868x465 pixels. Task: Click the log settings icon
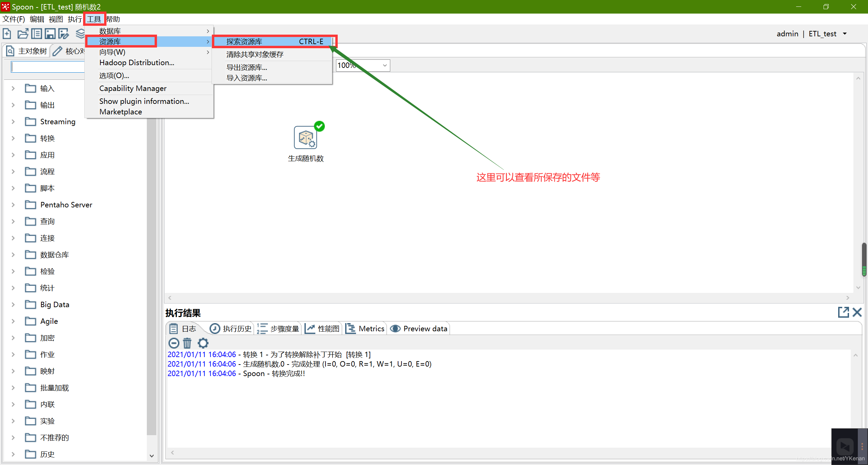coord(203,343)
